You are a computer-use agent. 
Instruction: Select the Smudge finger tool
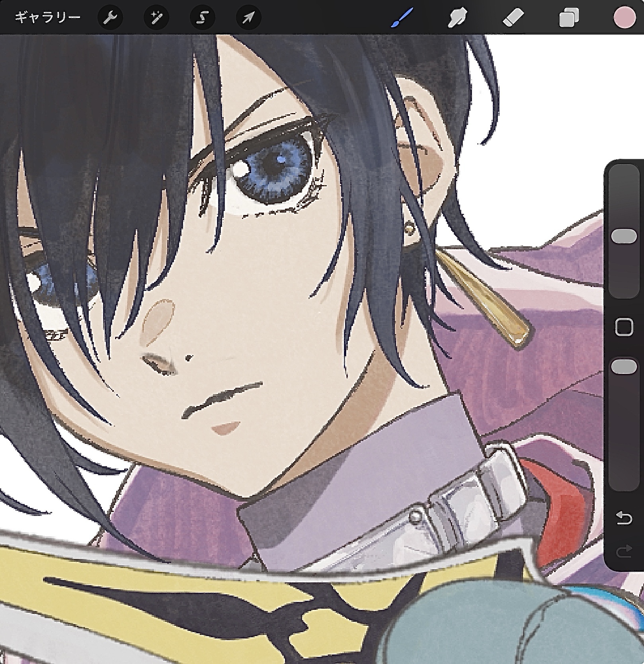[x=457, y=18]
